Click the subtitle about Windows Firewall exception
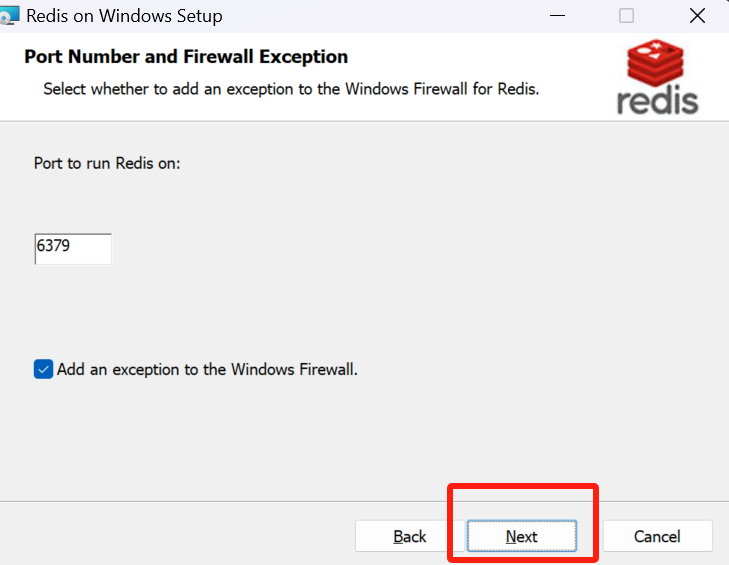The height and width of the screenshot is (565, 729). pyautogui.click(x=291, y=89)
